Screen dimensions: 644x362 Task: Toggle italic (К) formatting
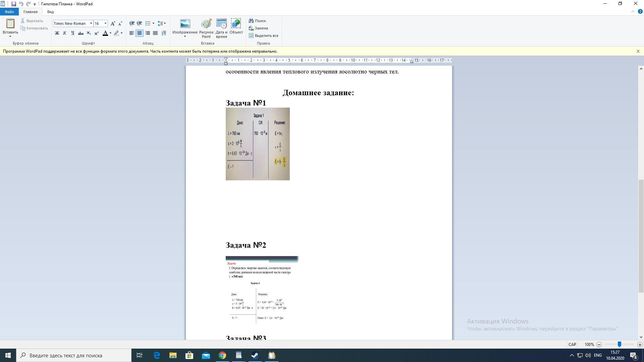pyautogui.click(x=65, y=33)
